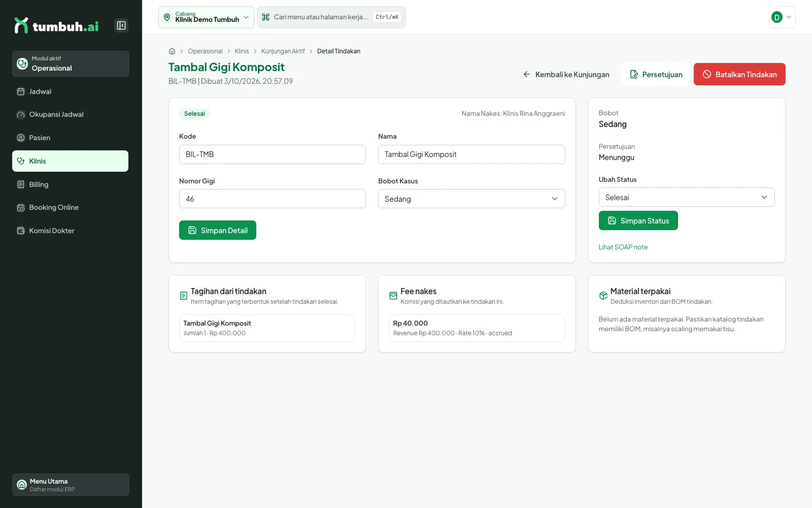The image size is (812, 508).
Task: Open Komisi Dokter wallet icon
Action: (x=21, y=231)
